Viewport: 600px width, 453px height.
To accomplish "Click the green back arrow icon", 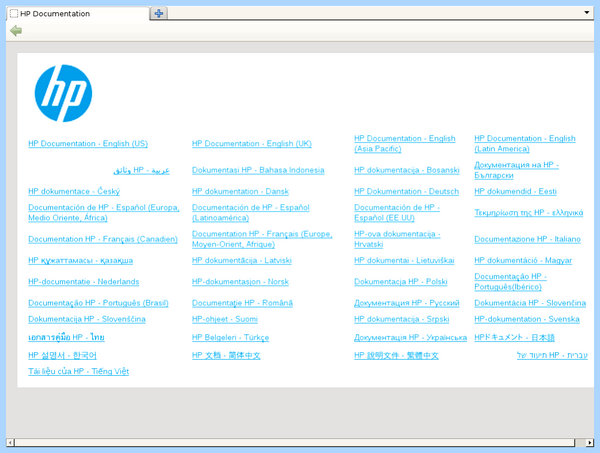I will [x=16, y=31].
